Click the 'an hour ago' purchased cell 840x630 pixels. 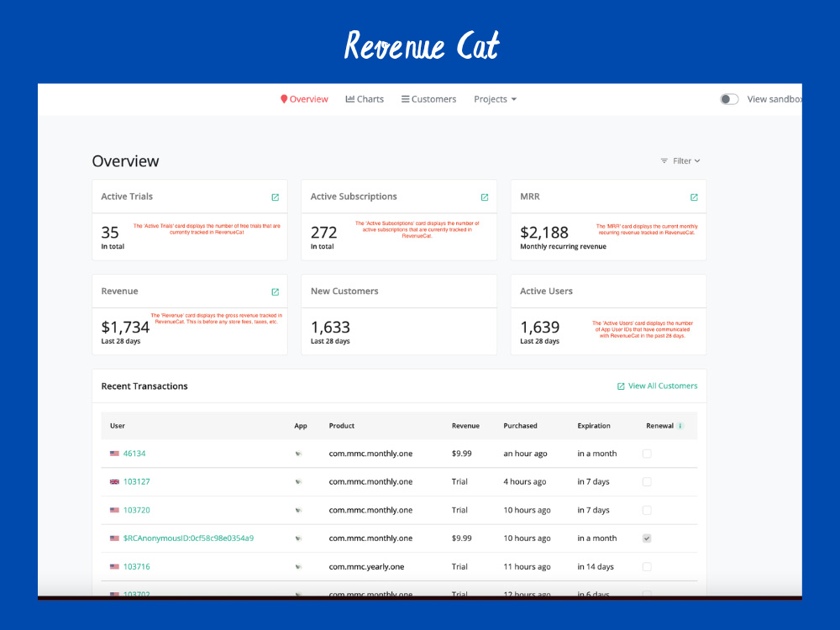click(x=525, y=454)
